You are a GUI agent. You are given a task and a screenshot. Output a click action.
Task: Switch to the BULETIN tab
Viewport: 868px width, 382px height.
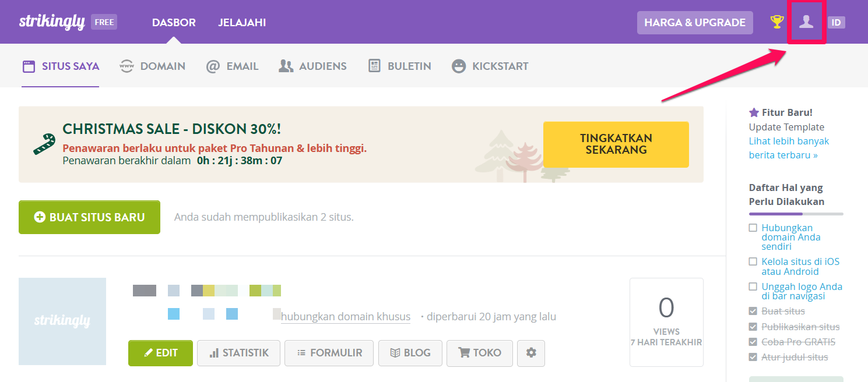pos(400,66)
